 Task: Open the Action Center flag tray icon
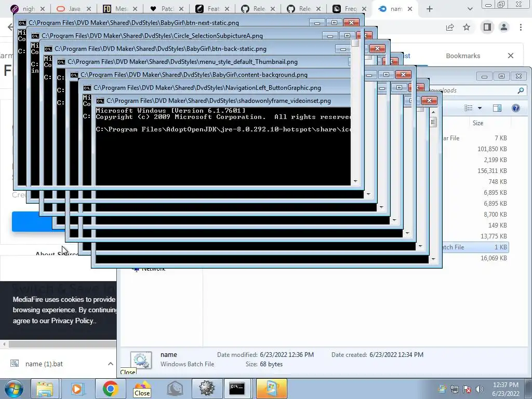[467, 389]
